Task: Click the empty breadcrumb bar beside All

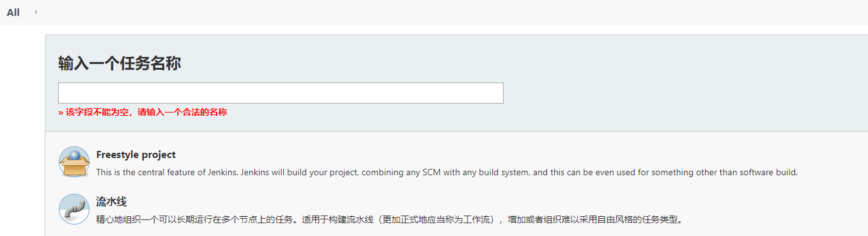Action: click(447, 12)
